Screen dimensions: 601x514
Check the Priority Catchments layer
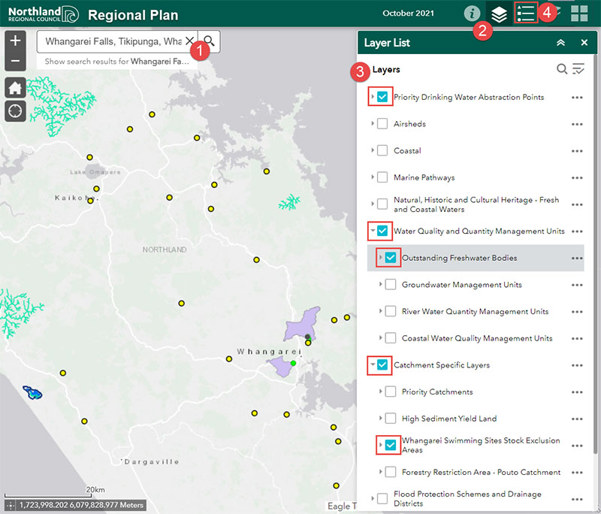click(390, 391)
